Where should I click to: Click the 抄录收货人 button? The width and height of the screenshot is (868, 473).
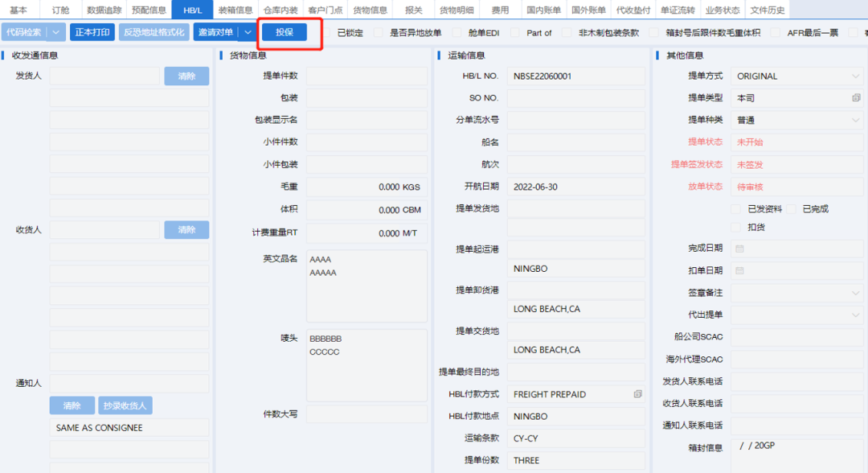(x=127, y=406)
